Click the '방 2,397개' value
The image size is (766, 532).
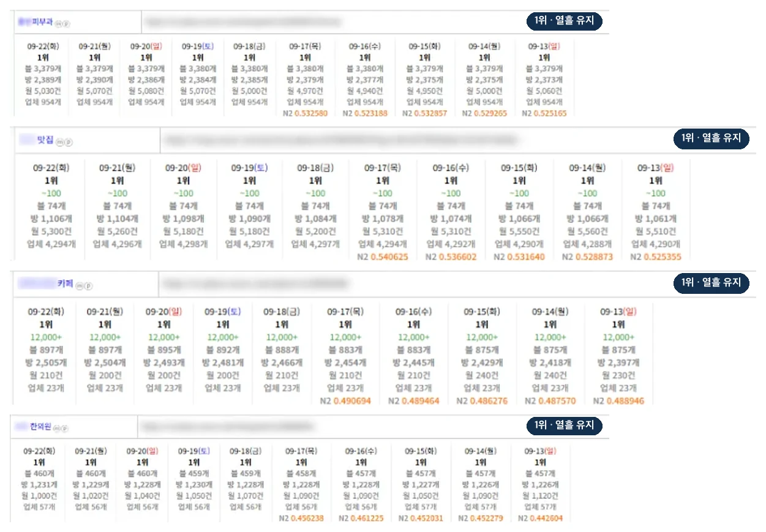tap(618, 362)
